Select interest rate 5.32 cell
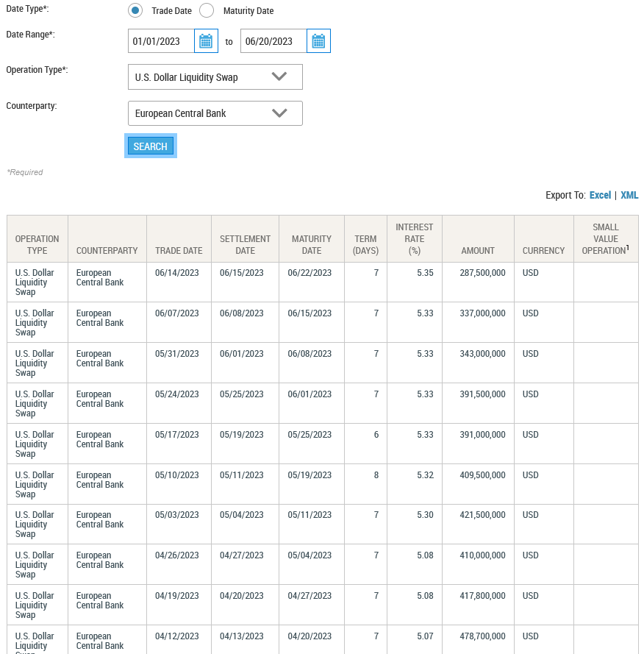644x654 pixels. click(x=415, y=484)
